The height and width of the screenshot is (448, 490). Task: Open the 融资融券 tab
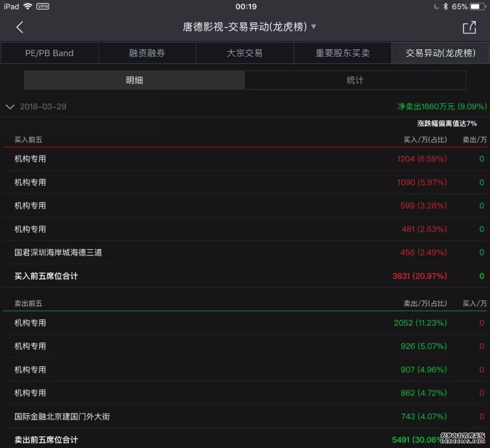tap(147, 53)
